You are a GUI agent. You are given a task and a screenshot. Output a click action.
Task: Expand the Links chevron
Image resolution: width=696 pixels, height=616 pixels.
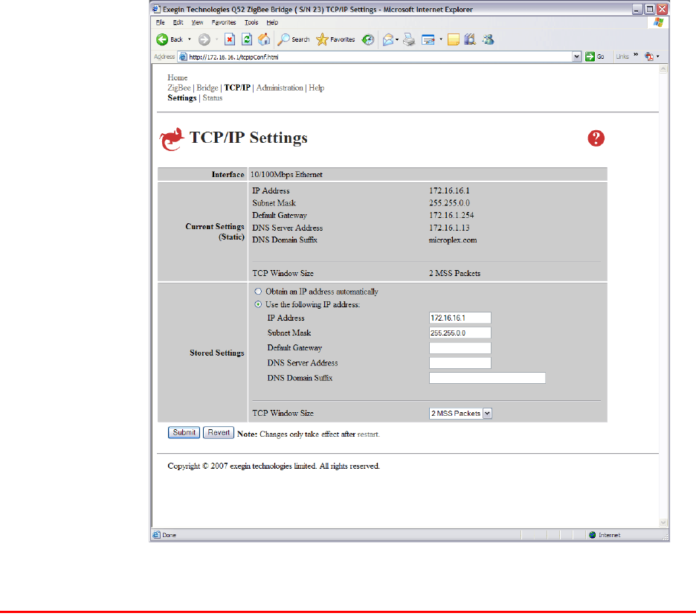(636, 54)
